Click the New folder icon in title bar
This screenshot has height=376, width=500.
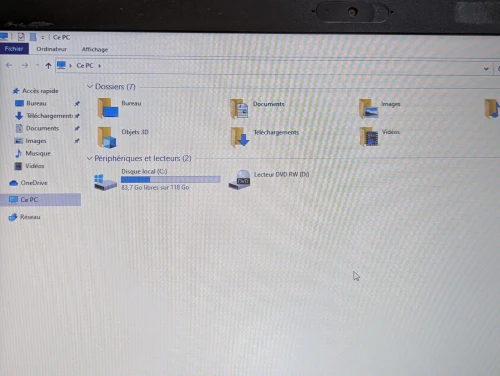click(x=33, y=37)
